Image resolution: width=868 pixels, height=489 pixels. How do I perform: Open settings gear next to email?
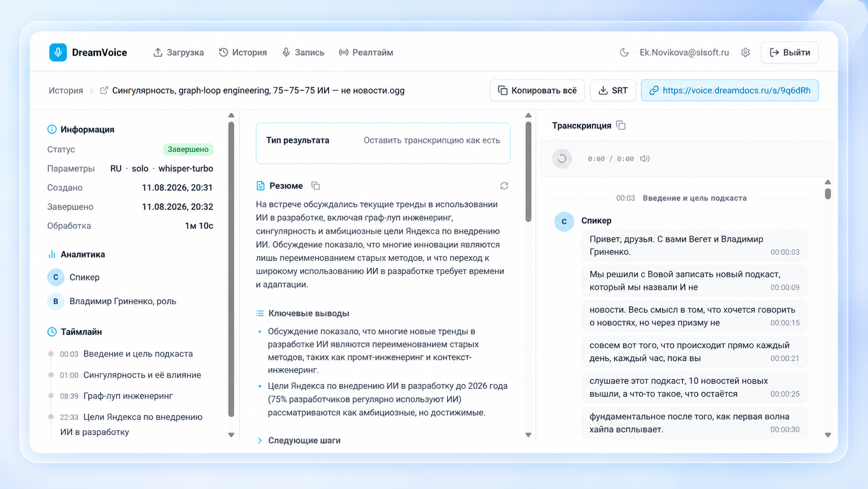pos(745,52)
